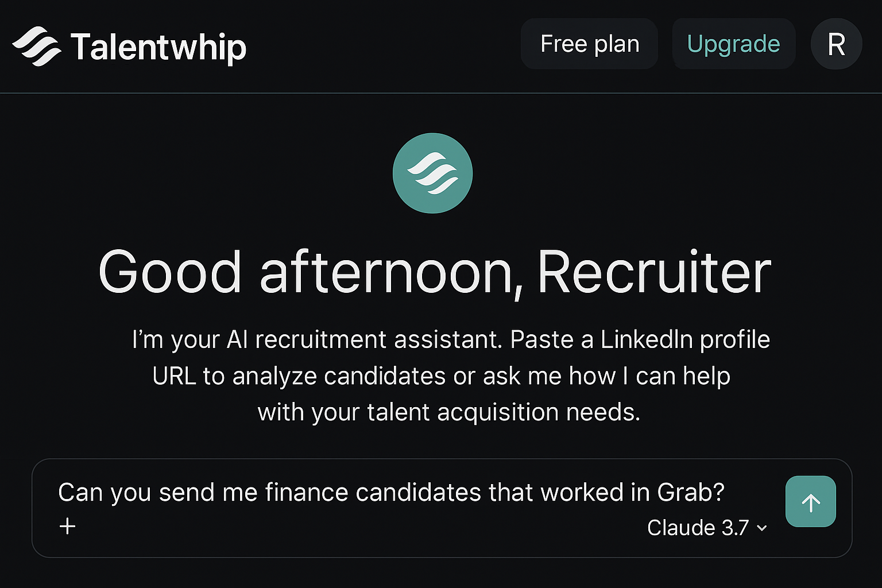The height and width of the screenshot is (588, 882).
Task: Click the Talentwhip wave logo in the header
Action: click(37, 46)
